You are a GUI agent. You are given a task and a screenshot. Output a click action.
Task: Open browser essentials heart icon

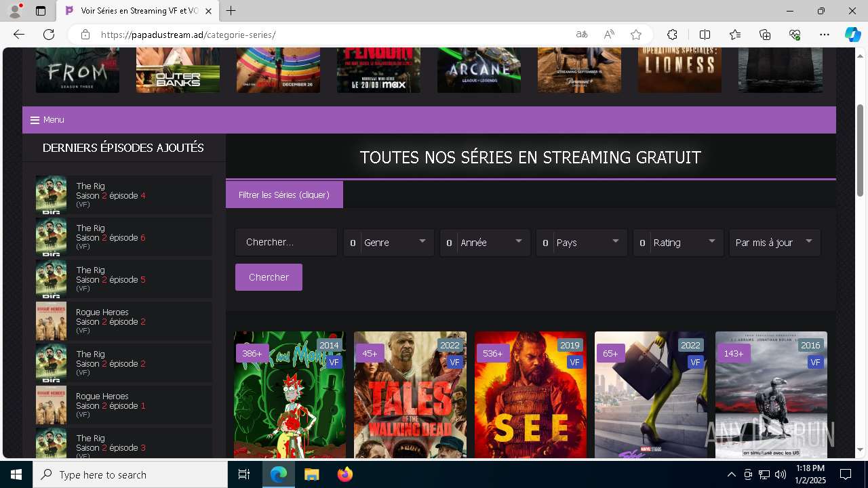pyautogui.click(x=795, y=35)
